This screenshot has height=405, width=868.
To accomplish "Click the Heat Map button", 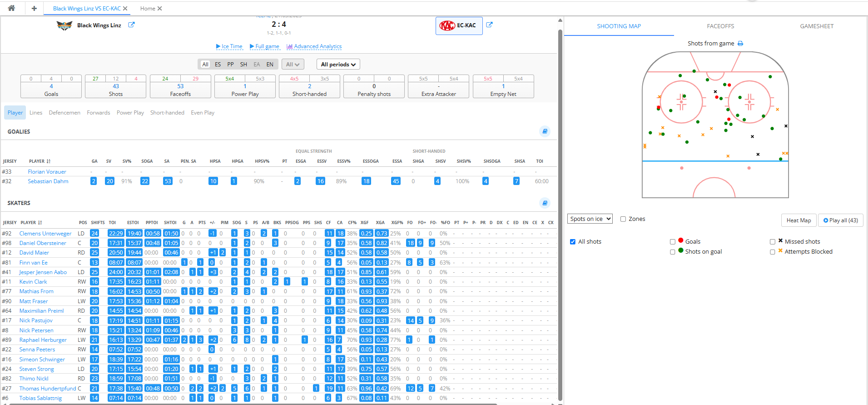I will click(x=799, y=220).
